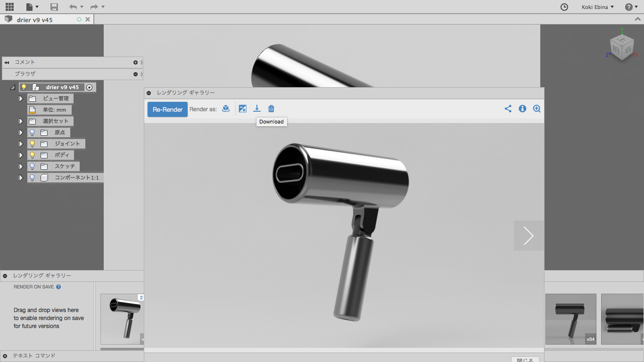
Task: Select the スケッチ tree item label
Action: point(65,166)
